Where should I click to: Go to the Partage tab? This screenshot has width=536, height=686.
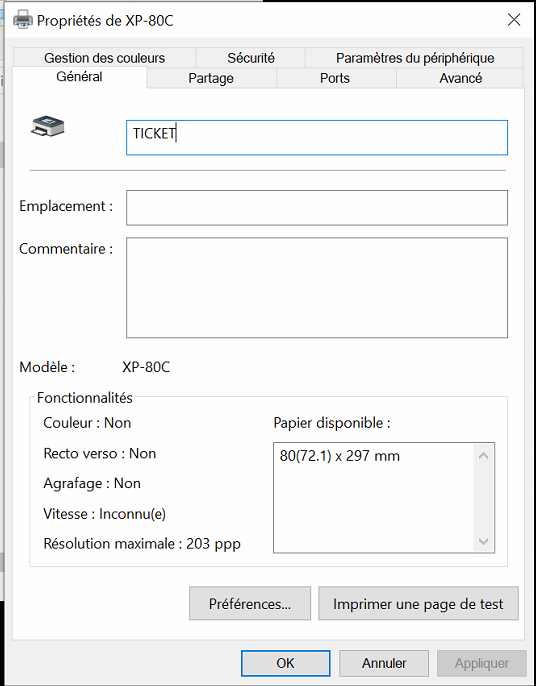211,78
